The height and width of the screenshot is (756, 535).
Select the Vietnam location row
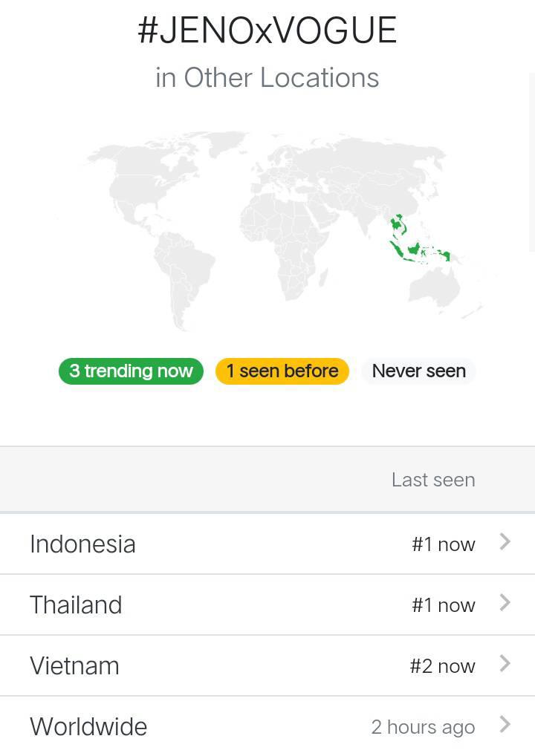click(267, 665)
